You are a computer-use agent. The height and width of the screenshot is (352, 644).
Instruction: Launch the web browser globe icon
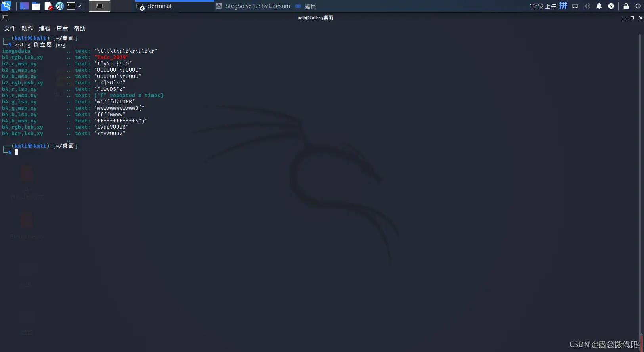point(59,6)
